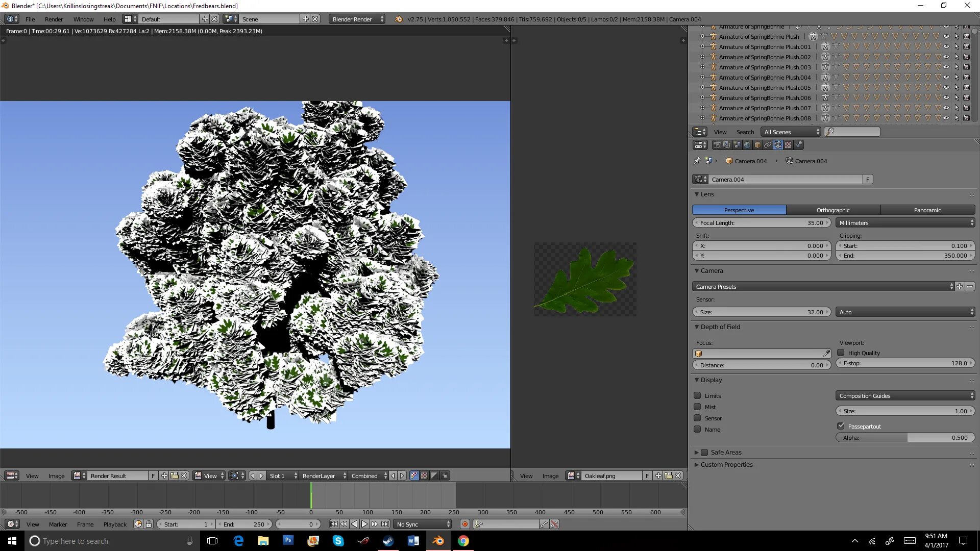Toggle the timeline range lock icon
Image resolution: width=980 pixels, height=551 pixels.
149,524
